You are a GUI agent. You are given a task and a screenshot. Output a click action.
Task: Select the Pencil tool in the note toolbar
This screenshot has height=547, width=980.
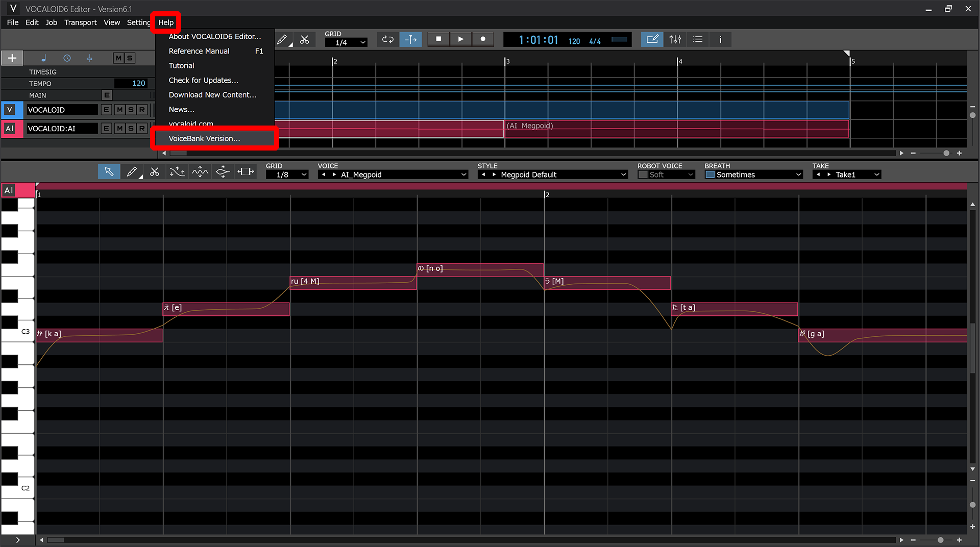[x=132, y=171]
